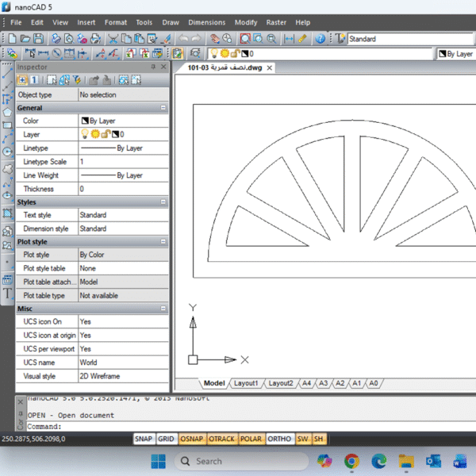
Task: Select the Polygon tool in left toolbar
Action: coord(8,112)
